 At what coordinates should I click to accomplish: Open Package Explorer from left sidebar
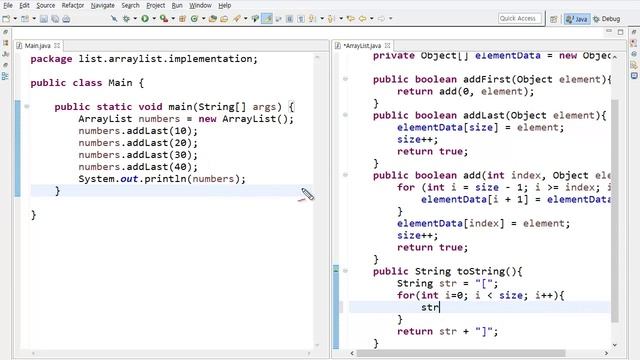point(5,43)
